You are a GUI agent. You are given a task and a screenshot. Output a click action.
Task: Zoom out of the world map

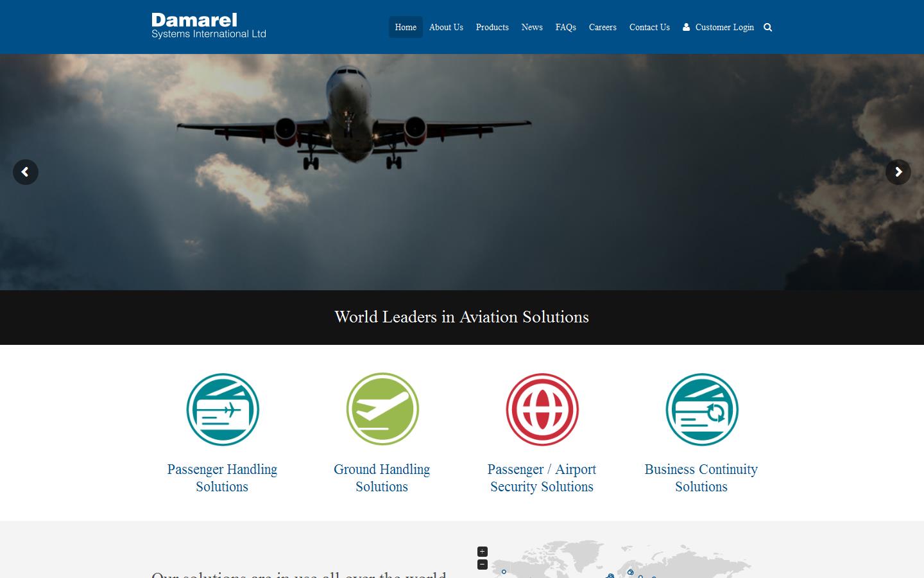tap(482, 565)
